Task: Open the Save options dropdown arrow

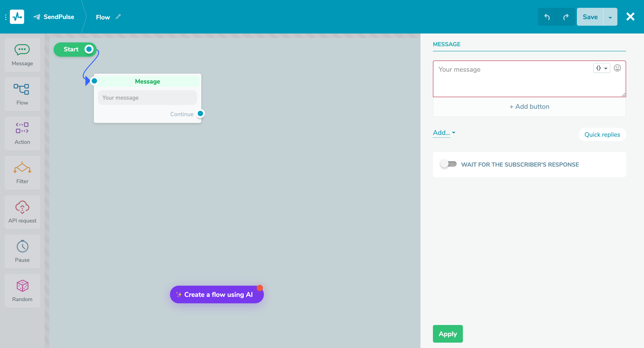Action: (610, 17)
